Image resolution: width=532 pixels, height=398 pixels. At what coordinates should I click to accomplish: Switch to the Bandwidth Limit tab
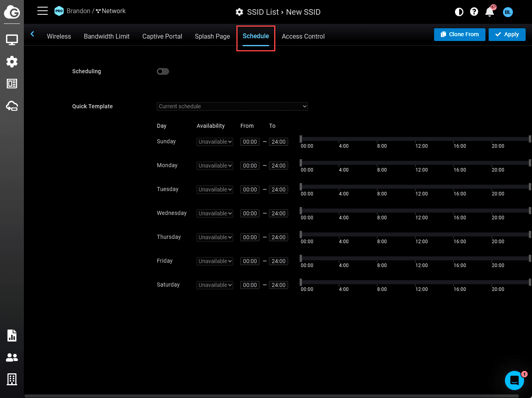coord(107,36)
